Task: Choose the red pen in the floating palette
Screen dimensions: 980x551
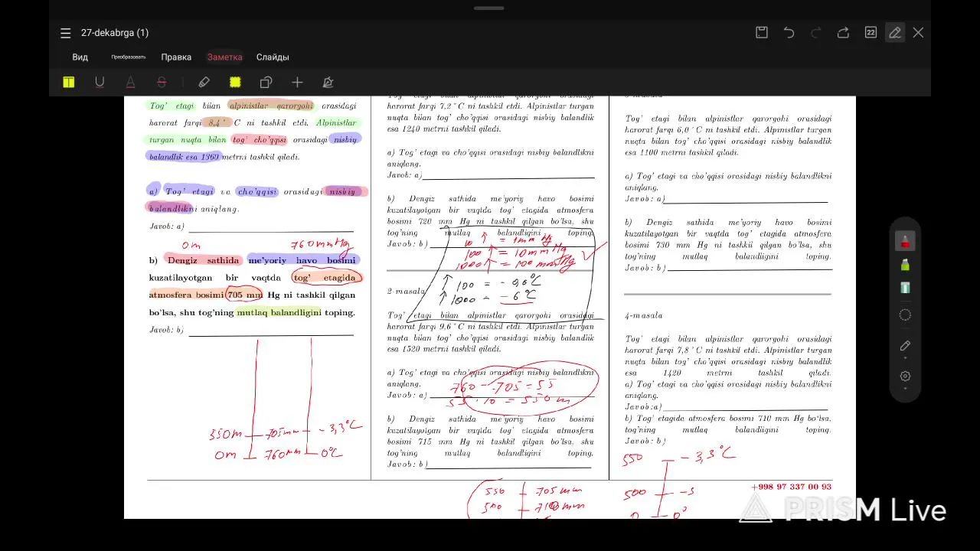Action: click(905, 240)
